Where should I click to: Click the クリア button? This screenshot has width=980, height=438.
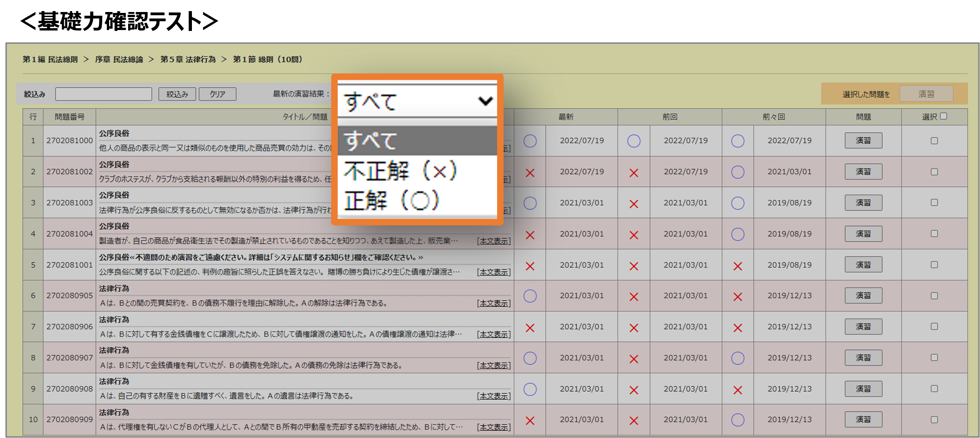click(217, 94)
